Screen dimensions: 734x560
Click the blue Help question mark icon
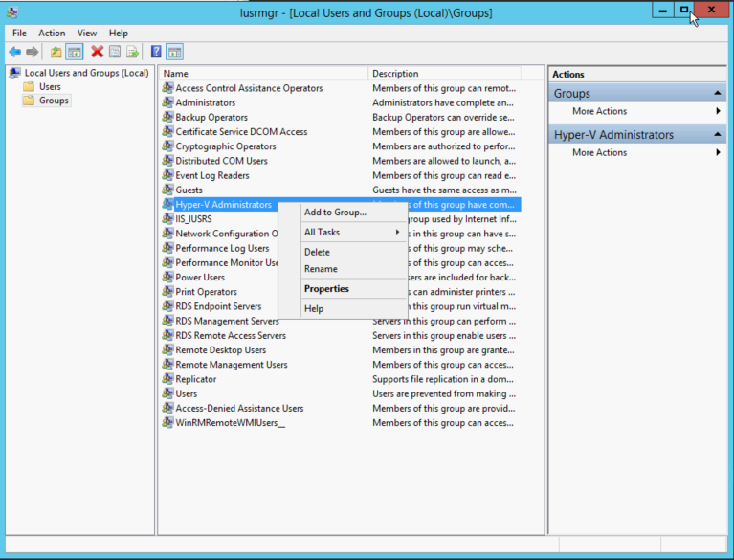point(156,52)
